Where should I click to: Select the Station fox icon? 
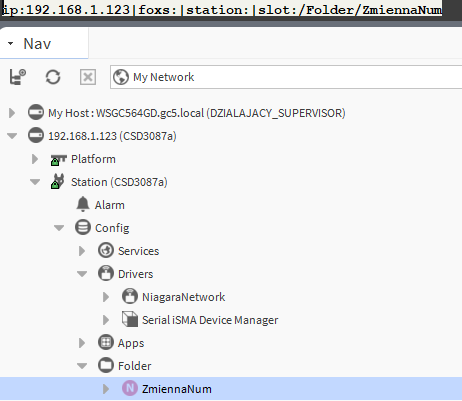pyautogui.click(x=58, y=182)
